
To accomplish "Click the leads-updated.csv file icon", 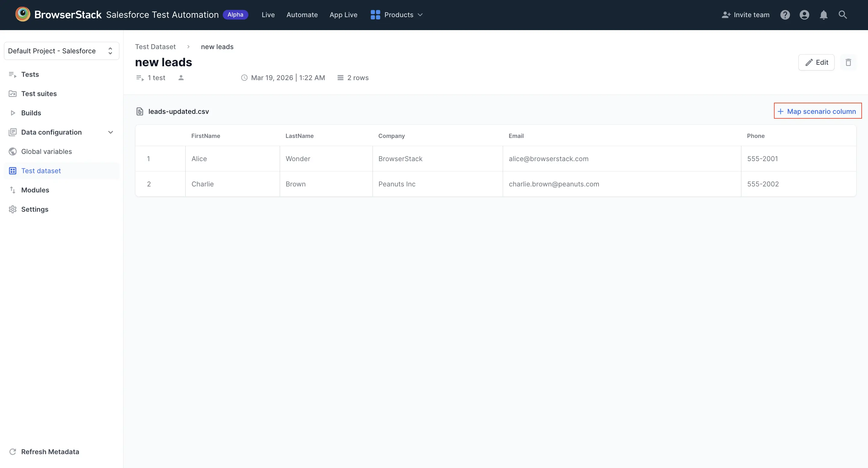I will tap(140, 111).
